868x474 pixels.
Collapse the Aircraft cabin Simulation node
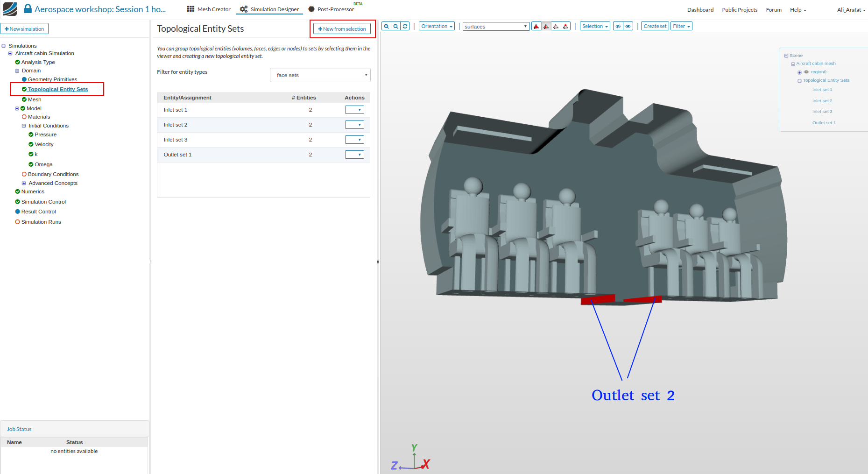10,53
